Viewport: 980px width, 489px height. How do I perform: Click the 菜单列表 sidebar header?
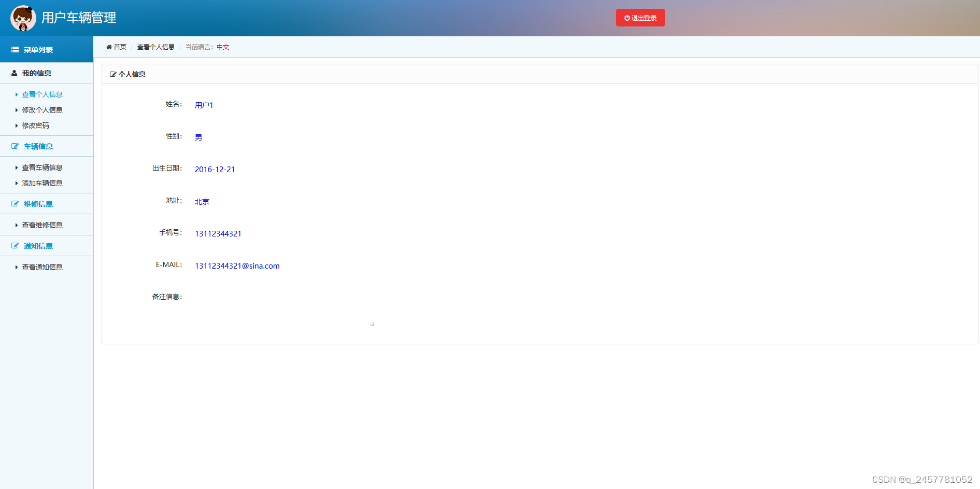click(x=47, y=50)
